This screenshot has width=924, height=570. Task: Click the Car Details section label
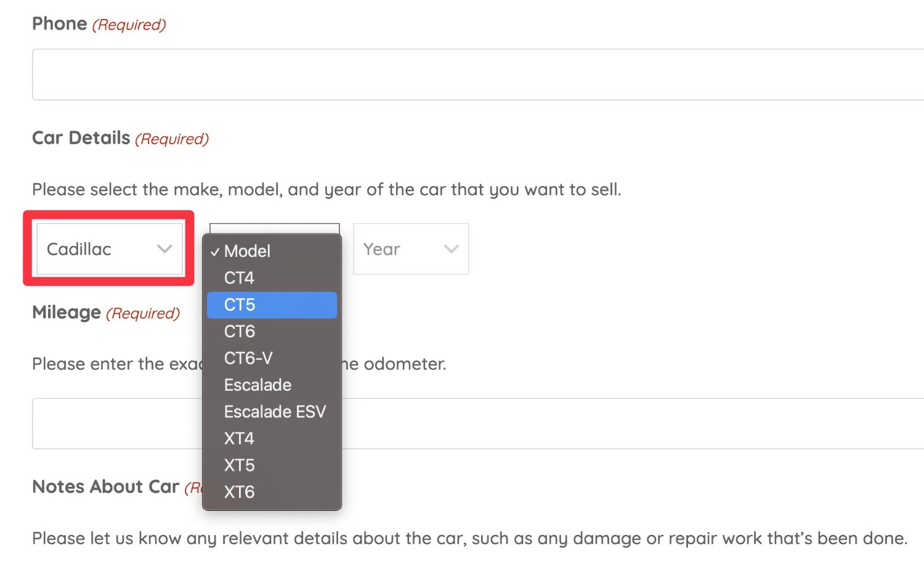coord(81,138)
